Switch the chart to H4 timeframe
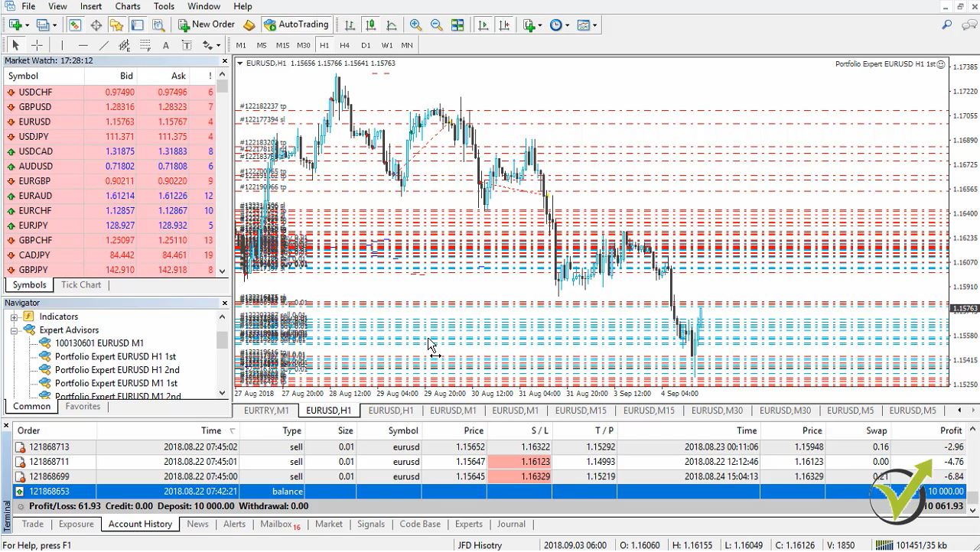 tap(343, 44)
